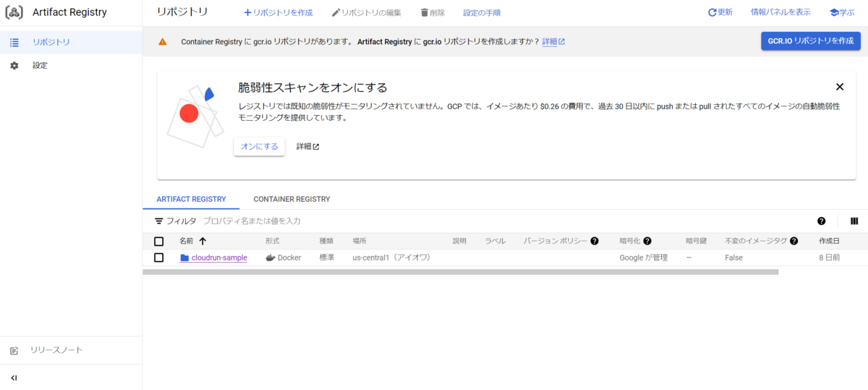Click the GCR.IO リポジトリを作成 button

pos(810,41)
